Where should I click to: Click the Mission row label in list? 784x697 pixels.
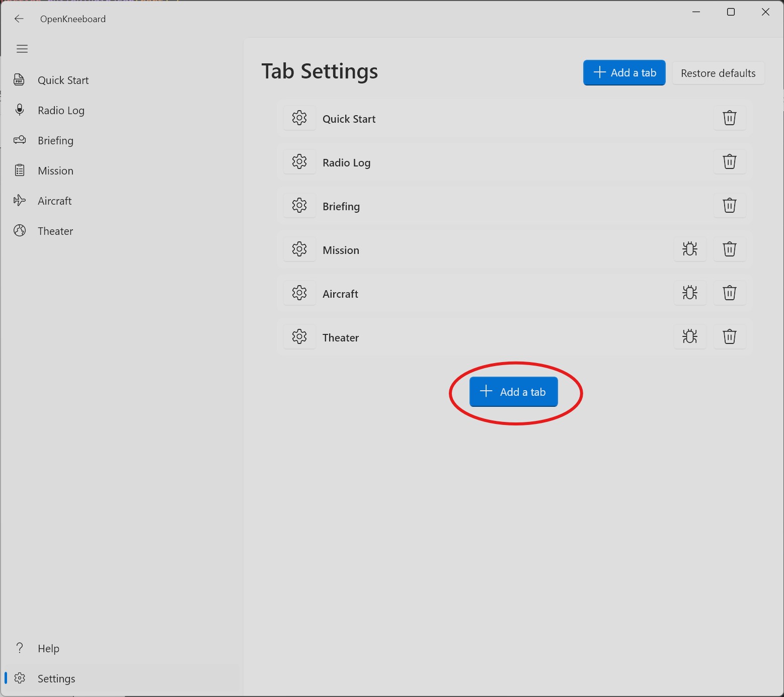(341, 250)
